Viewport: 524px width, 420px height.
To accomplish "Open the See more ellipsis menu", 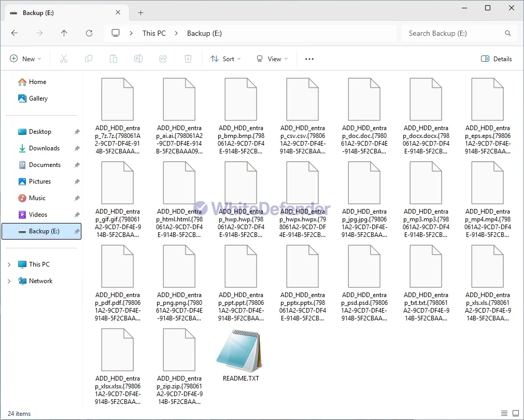I will pos(309,59).
